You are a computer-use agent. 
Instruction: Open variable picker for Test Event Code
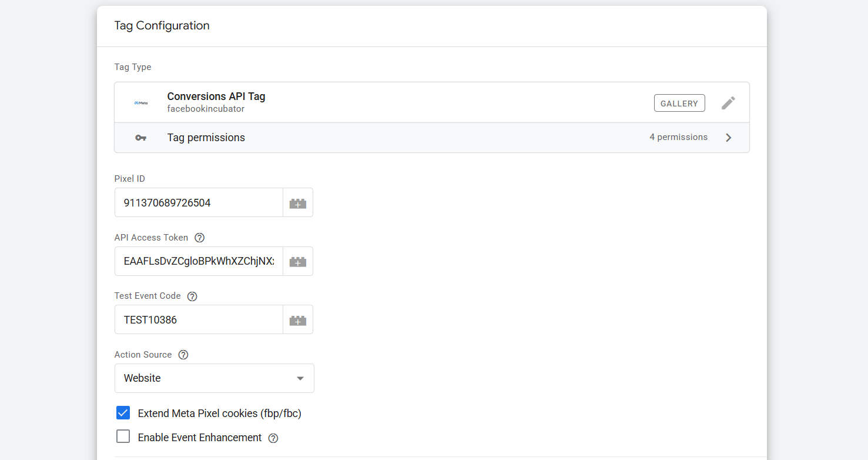click(x=298, y=320)
